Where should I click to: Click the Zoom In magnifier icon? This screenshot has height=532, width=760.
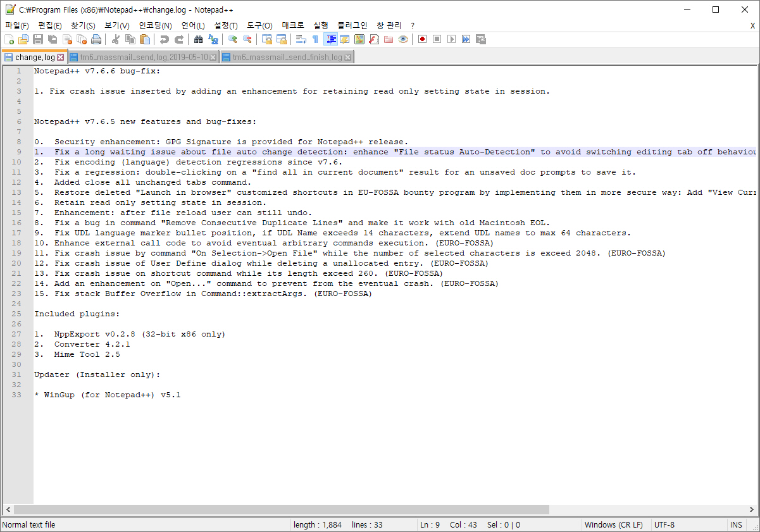[x=233, y=39]
